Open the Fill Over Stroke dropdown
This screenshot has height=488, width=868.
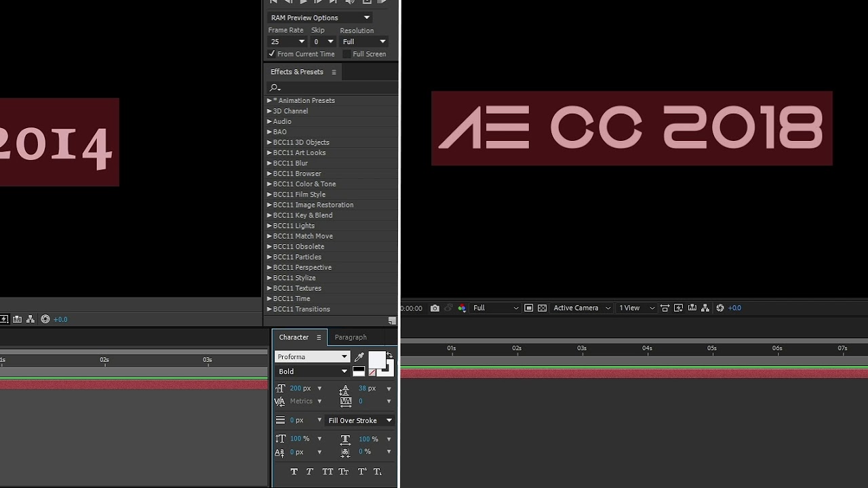click(360, 420)
